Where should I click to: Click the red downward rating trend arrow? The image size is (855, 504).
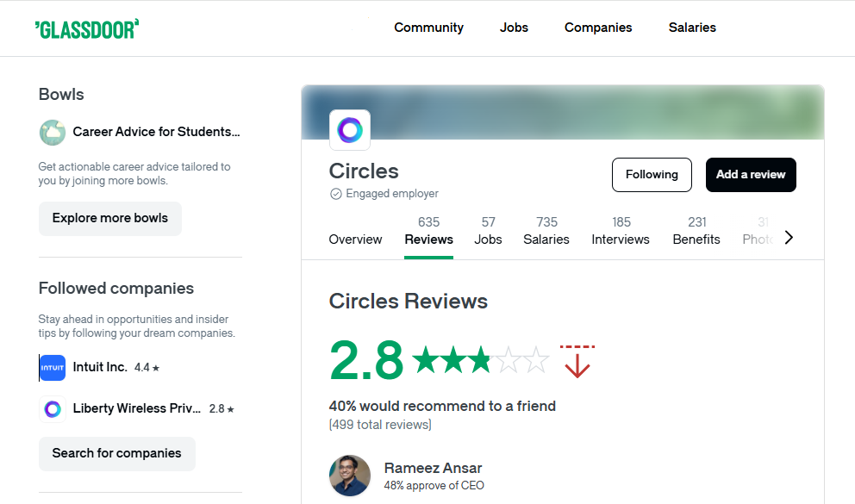pyautogui.click(x=577, y=362)
